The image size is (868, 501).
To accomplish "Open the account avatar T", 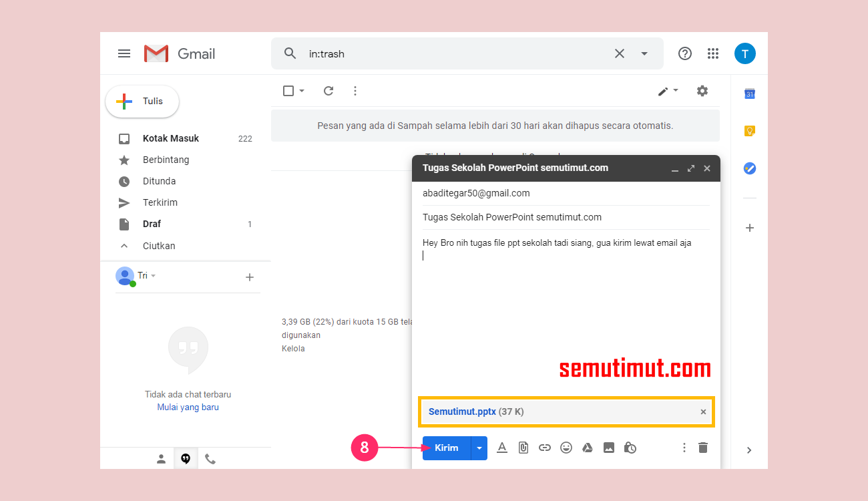I will pos(745,53).
